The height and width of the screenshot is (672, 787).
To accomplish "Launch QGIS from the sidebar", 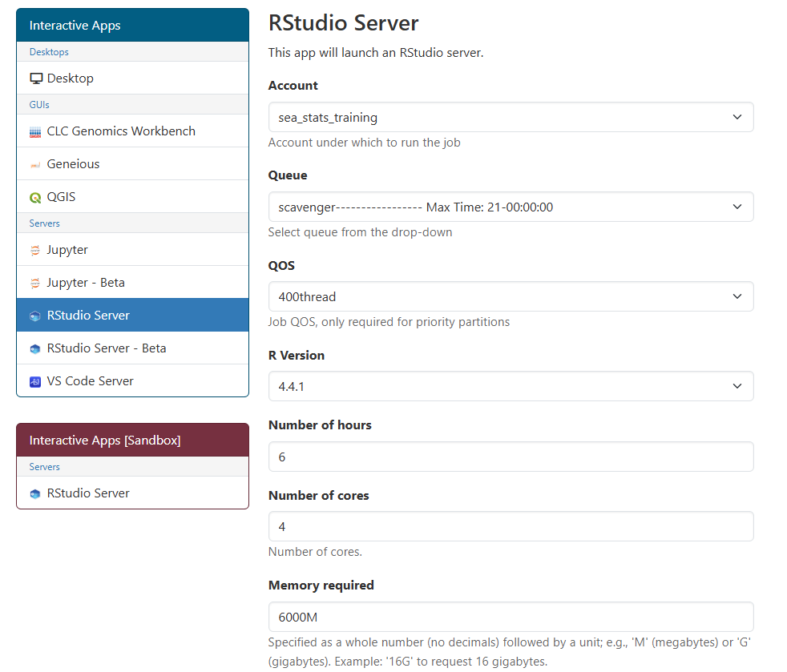I will click(132, 196).
